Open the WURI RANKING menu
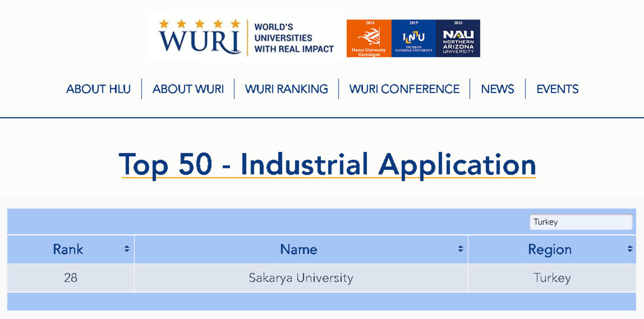This screenshot has height=319, width=644. tap(286, 89)
